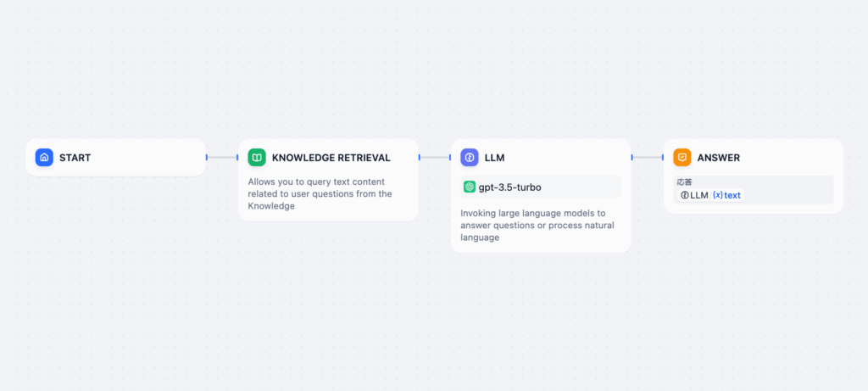Viewport: 868px width, 391px height.
Task: Select the KNOWLEDGE RETRIEVAL node title
Action: pos(331,158)
